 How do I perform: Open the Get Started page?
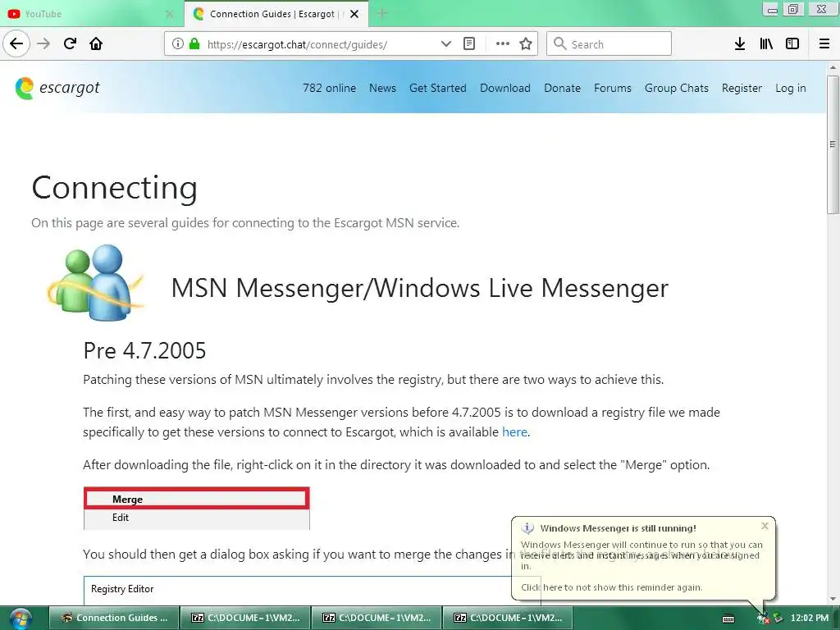(x=438, y=88)
